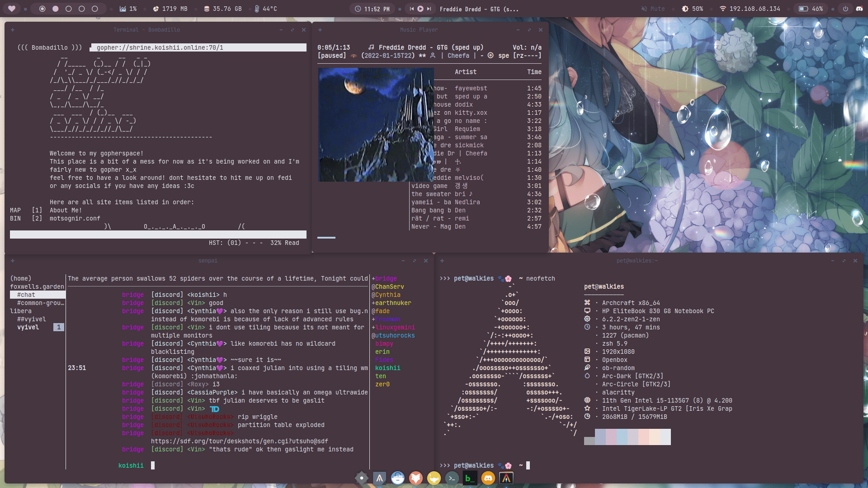868x488 pixels.
Task: Switch to the second workspace indicator
Action: pyautogui.click(x=56, y=9)
